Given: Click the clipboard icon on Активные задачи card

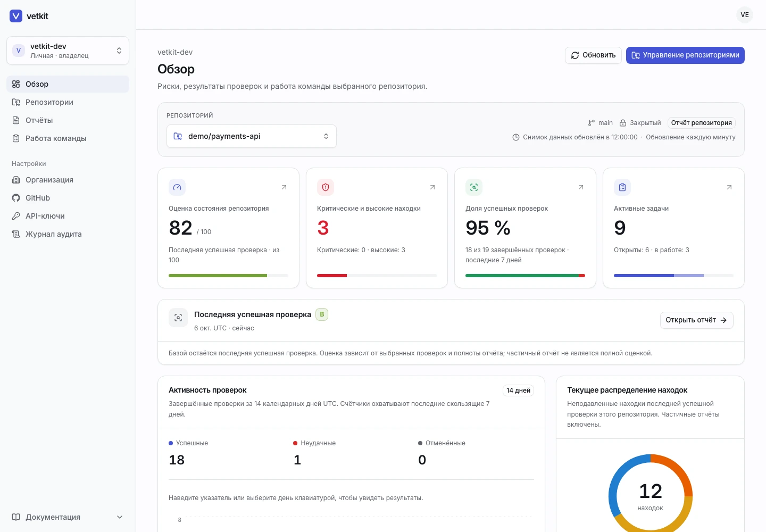Looking at the screenshot, I should point(622,187).
